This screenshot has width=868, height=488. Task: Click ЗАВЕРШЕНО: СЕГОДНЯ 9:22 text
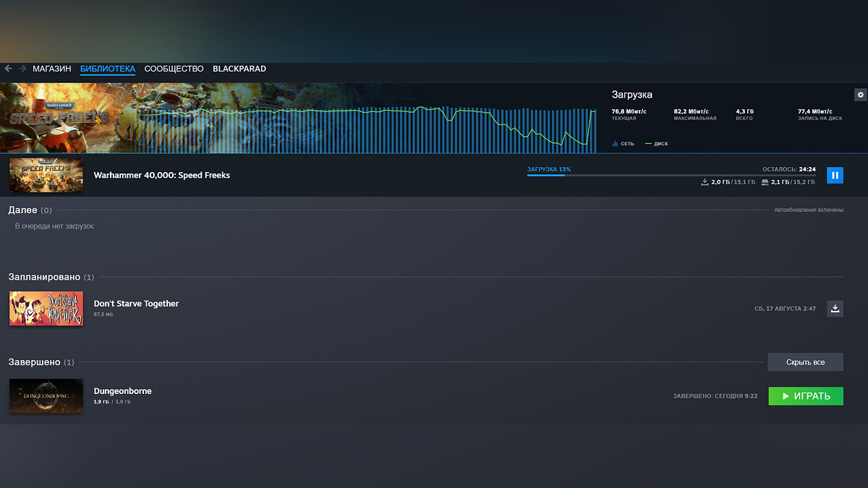click(x=715, y=396)
